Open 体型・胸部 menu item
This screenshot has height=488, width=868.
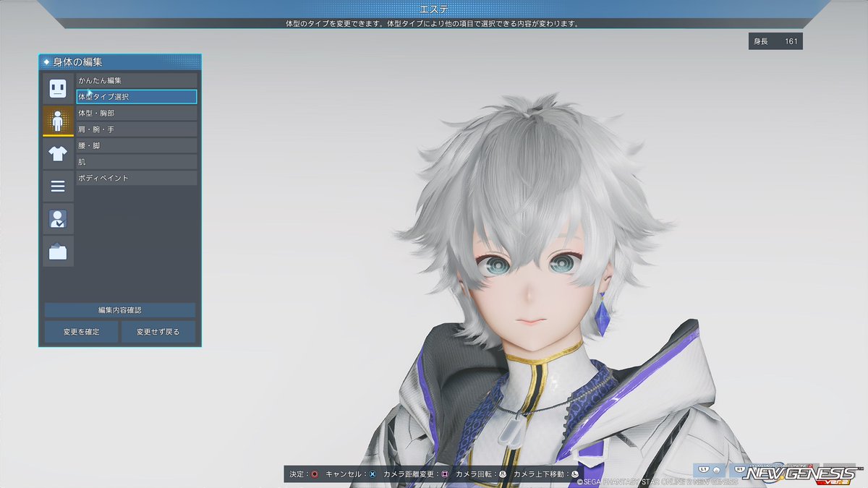coord(137,113)
